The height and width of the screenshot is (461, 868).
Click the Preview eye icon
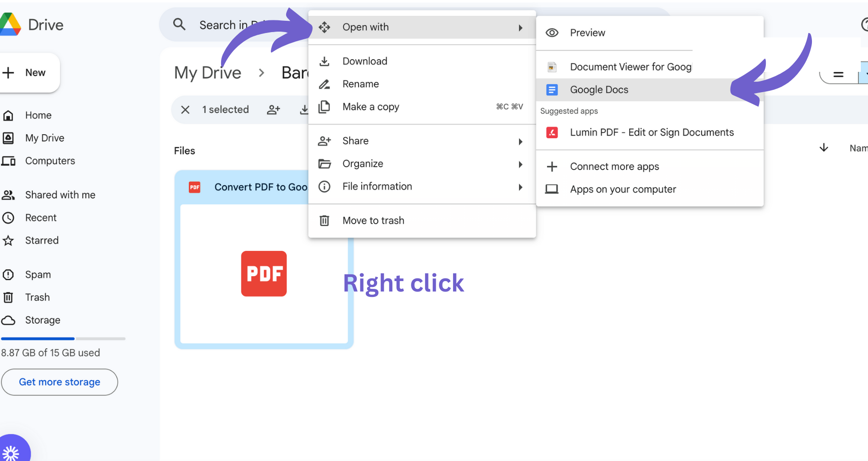coord(552,33)
